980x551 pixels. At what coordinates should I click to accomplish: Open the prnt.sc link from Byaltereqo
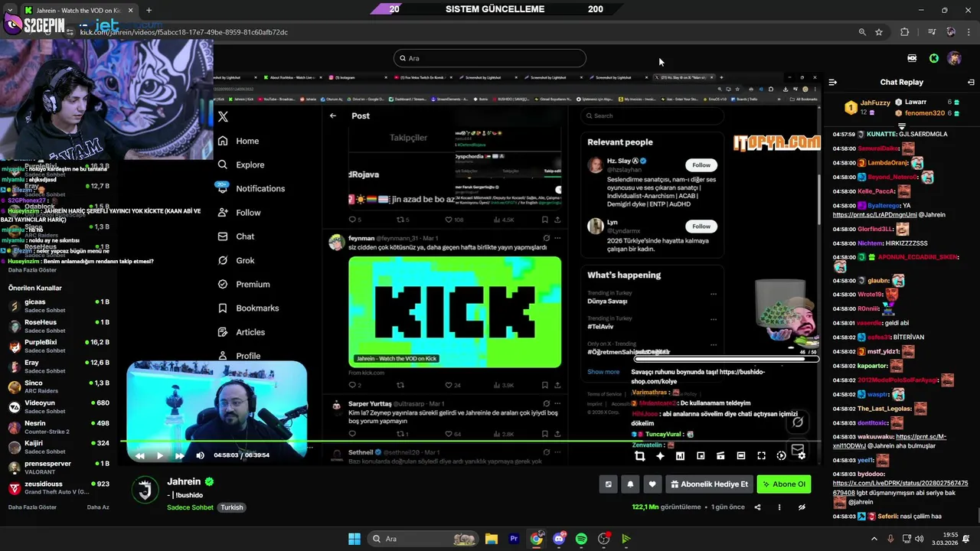[x=874, y=215]
